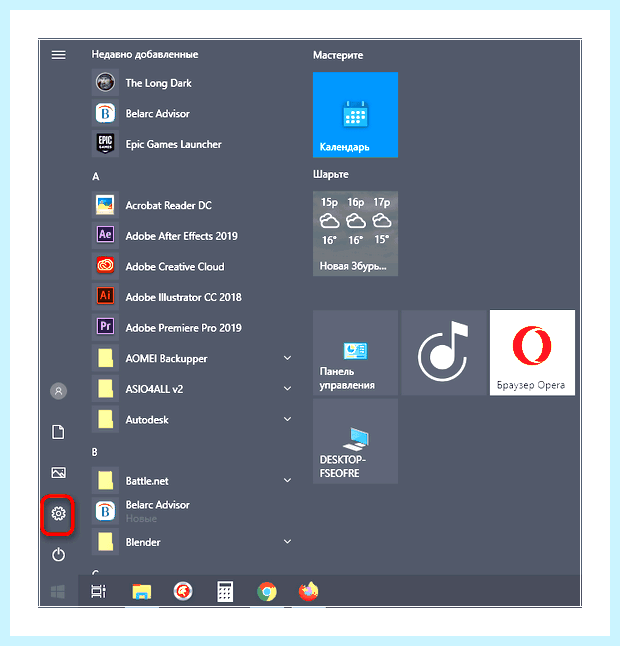Select the ASIO4ALL v2 entry text
Viewport: 620px width, 646px height.
(x=154, y=389)
